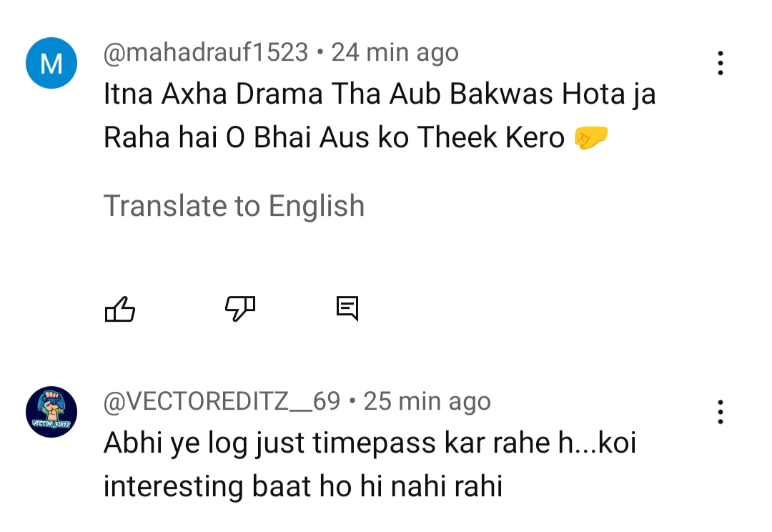Click the blue M profile avatar
This screenshot has width=772, height=532.
coord(51,63)
